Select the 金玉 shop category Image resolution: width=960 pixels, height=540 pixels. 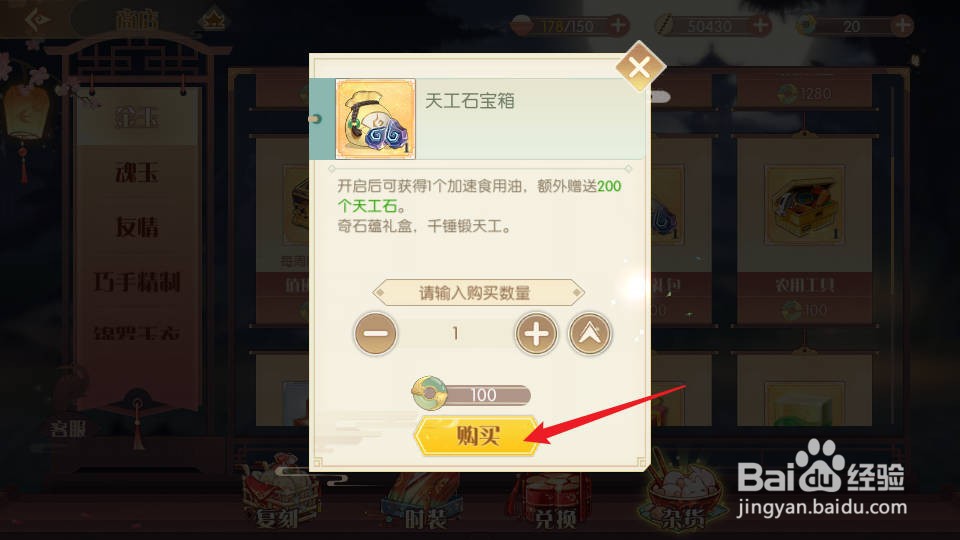[137, 117]
